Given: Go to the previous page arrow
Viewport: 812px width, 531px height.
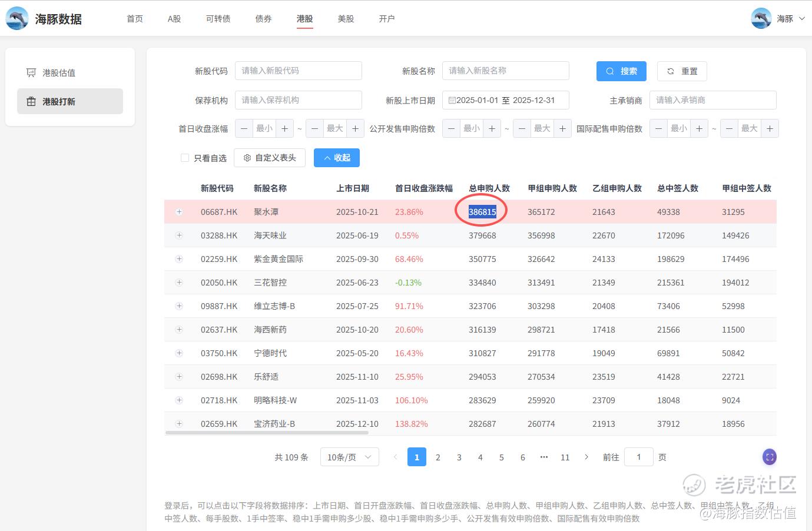Looking at the screenshot, I should pos(396,457).
